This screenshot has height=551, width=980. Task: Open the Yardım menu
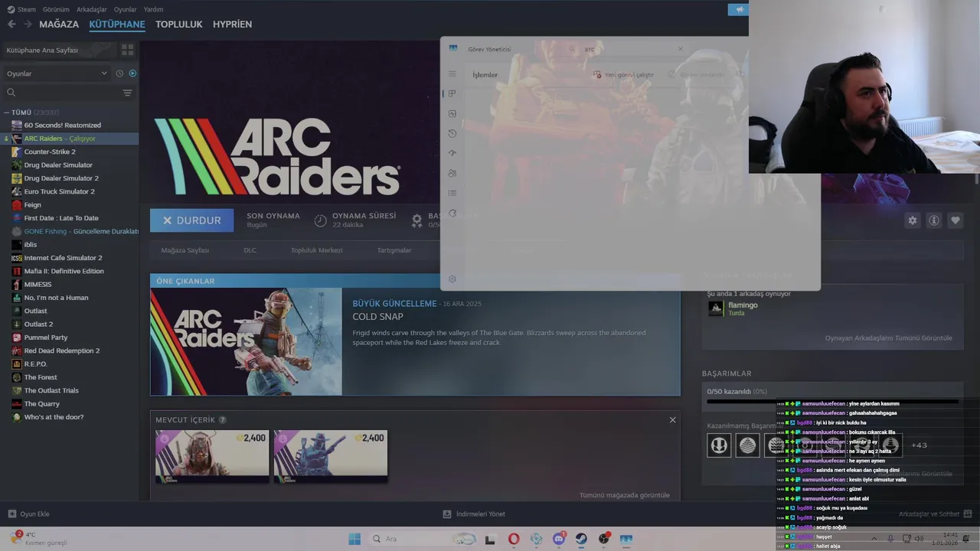coord(153,9)
